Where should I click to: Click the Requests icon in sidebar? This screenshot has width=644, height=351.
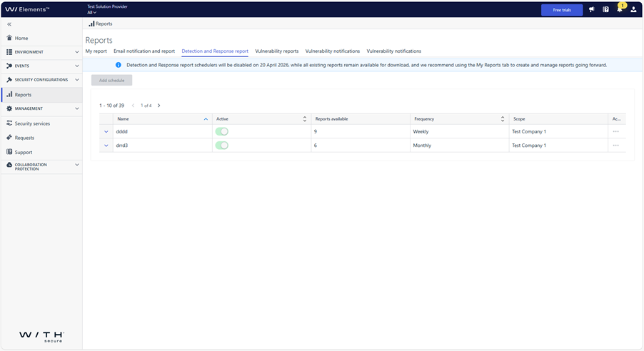click(9, 138)
